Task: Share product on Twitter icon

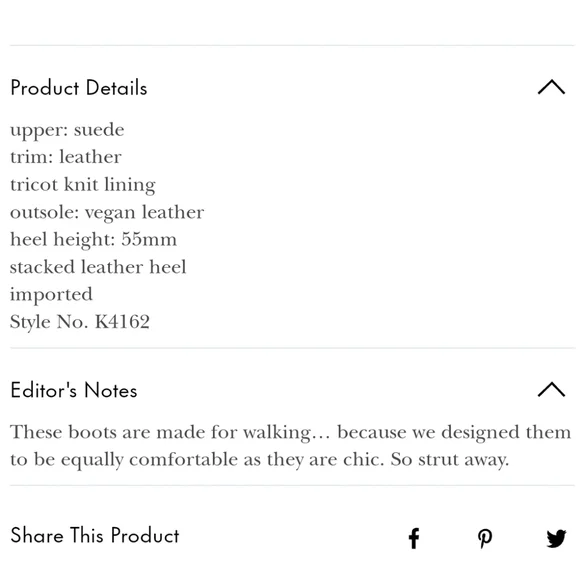Action: 556,538
